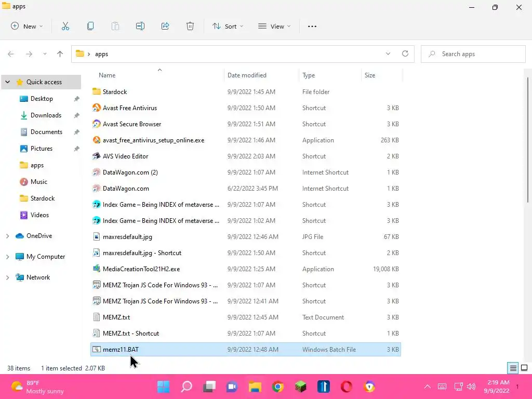
Task: Open Chrome from the taskbar
Action: tap(278, 387)
